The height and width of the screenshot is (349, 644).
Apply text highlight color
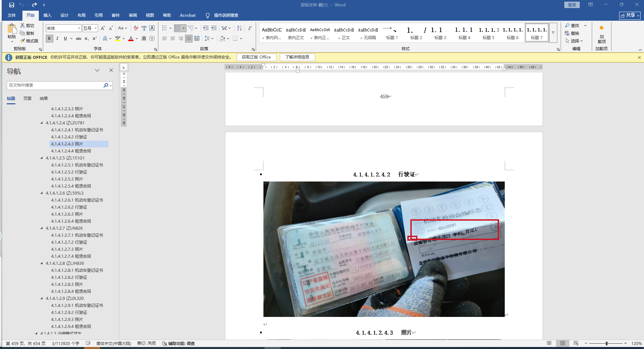click(117, 38)
